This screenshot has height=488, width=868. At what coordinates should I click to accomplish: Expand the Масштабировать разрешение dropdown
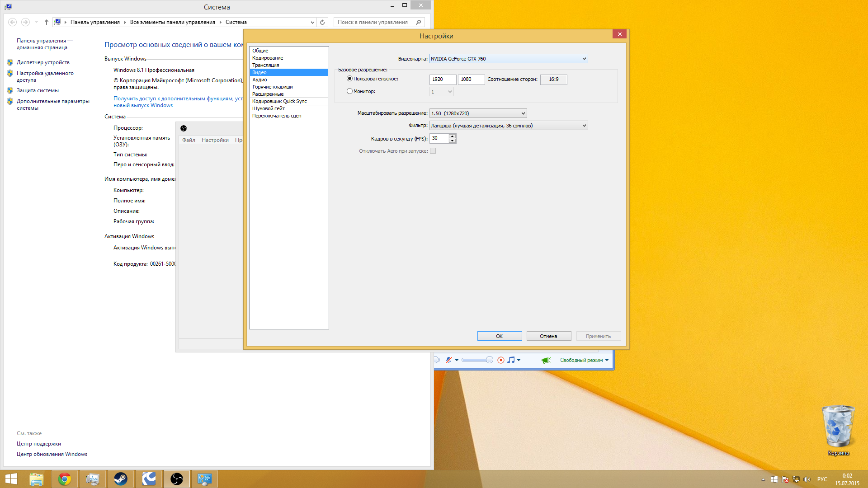pyautogui.click(x=478, y=113)
